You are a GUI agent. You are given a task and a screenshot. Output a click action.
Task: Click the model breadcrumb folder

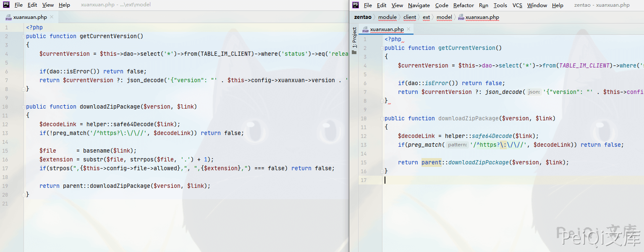point(444,17)
